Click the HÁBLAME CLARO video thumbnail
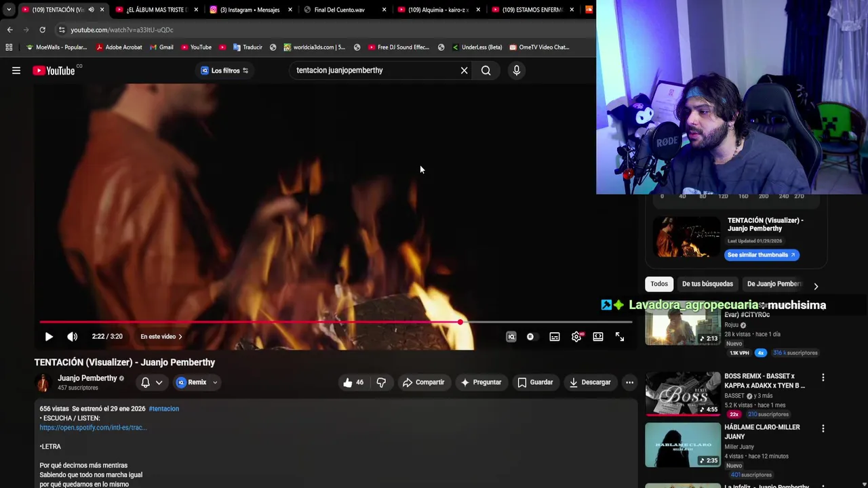868x488 pixels. pos(683,445)
